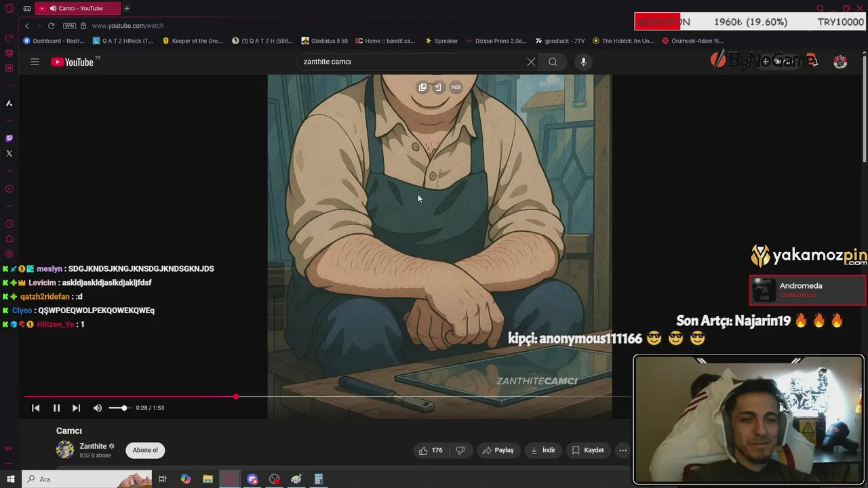Adjust the volume slider handle
The width and height of the screenshot is (868, 488).
[124, 408]
